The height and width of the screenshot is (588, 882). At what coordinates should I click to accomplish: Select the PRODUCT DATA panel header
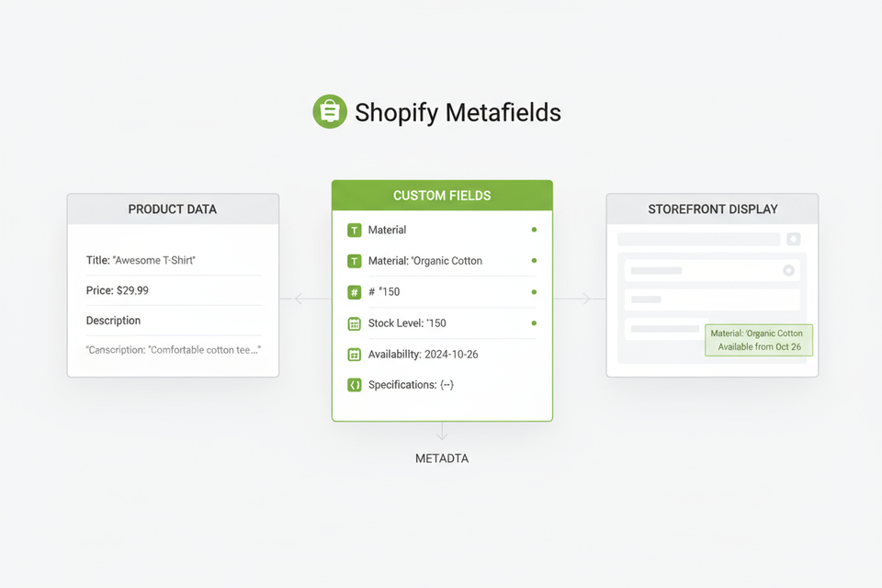(x=173, y=209)
